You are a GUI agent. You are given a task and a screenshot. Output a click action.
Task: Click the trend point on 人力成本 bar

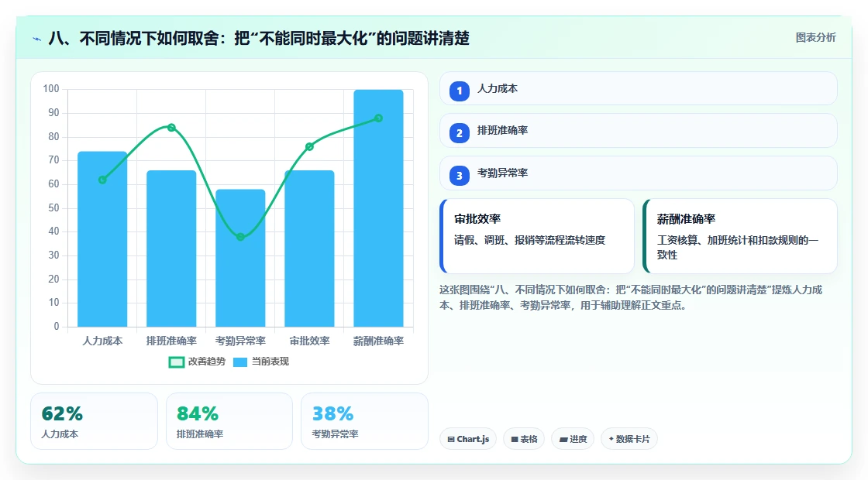click(x=102, y=180)
